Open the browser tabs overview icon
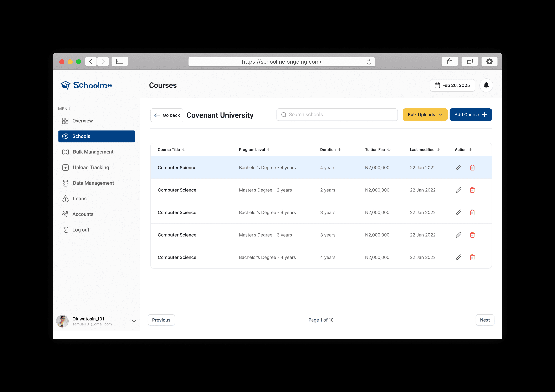 (x=470, y=61)
